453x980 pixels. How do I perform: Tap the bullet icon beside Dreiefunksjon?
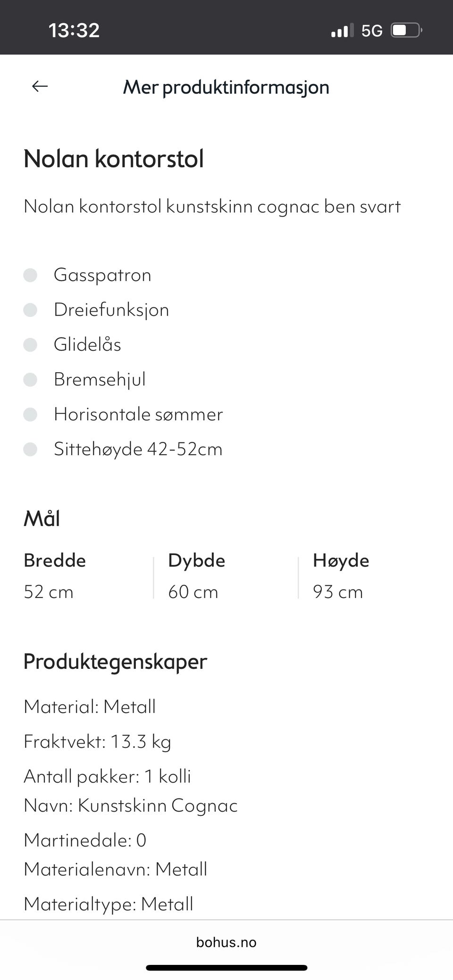(31, 309)
